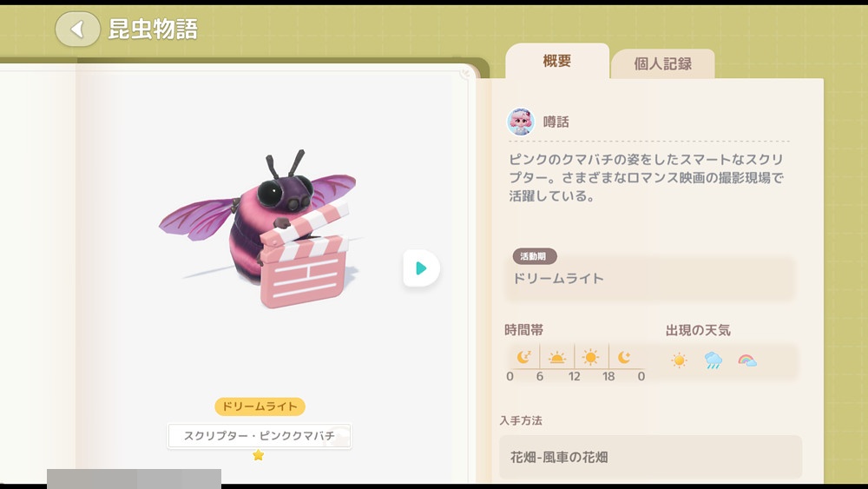Image resolution: width=868 pixels, height=489 pixels.
Task: Click the midday sun time icon
Action: tap(590, 357)
